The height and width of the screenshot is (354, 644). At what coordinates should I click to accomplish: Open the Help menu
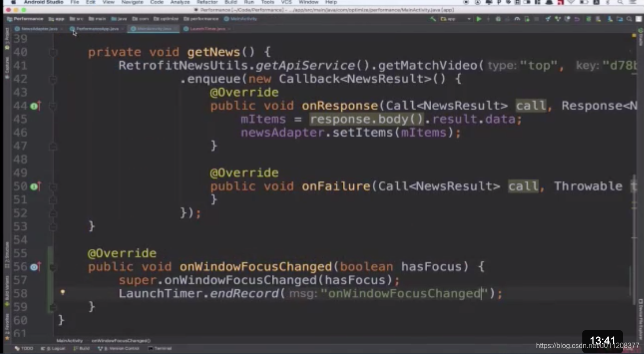(331, 2)
